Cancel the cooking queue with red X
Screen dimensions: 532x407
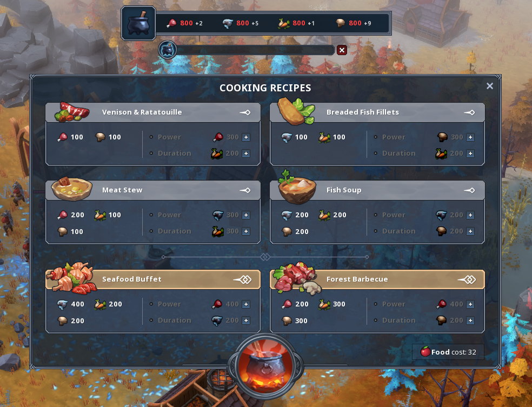pyautogui.click(x=342, y=50)
